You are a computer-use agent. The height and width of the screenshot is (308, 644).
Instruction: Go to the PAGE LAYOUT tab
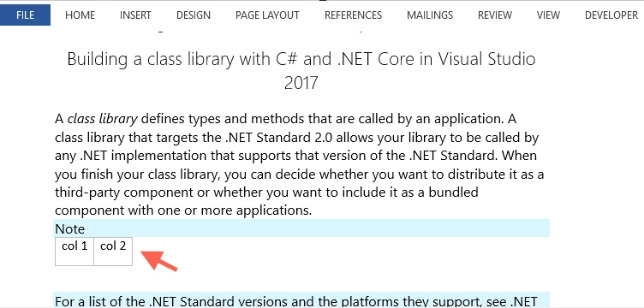(x=267, y=15)
